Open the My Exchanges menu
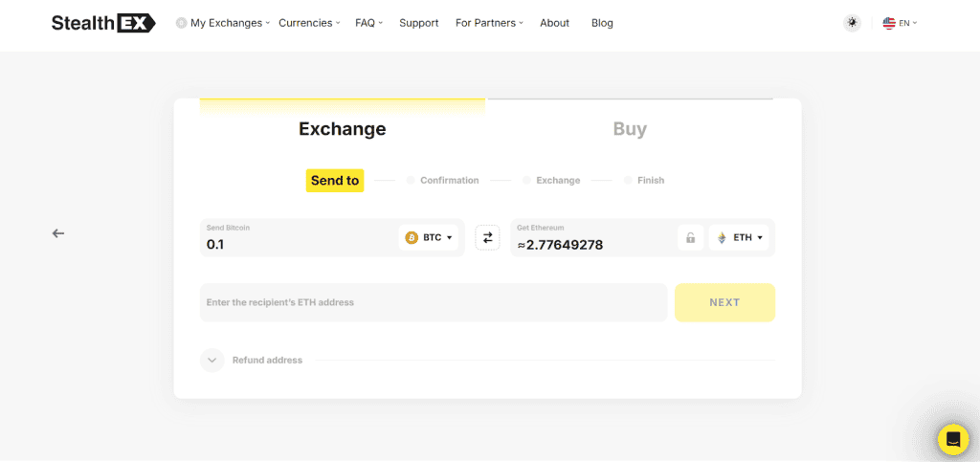 pyautogui.click(x=230, y=23)
